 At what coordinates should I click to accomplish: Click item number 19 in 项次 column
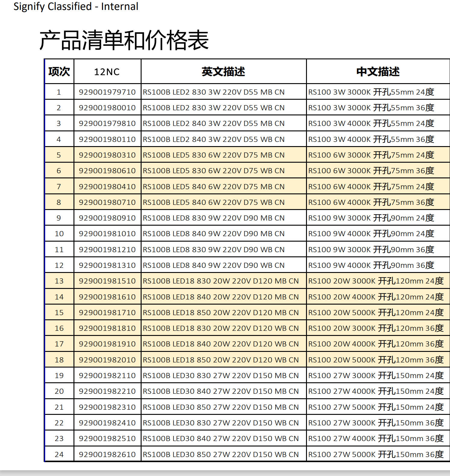(59, 376)
